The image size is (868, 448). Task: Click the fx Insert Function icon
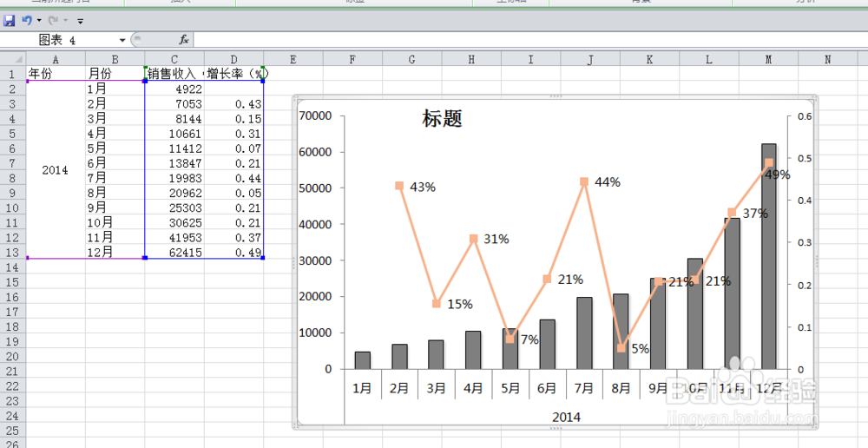184,39
